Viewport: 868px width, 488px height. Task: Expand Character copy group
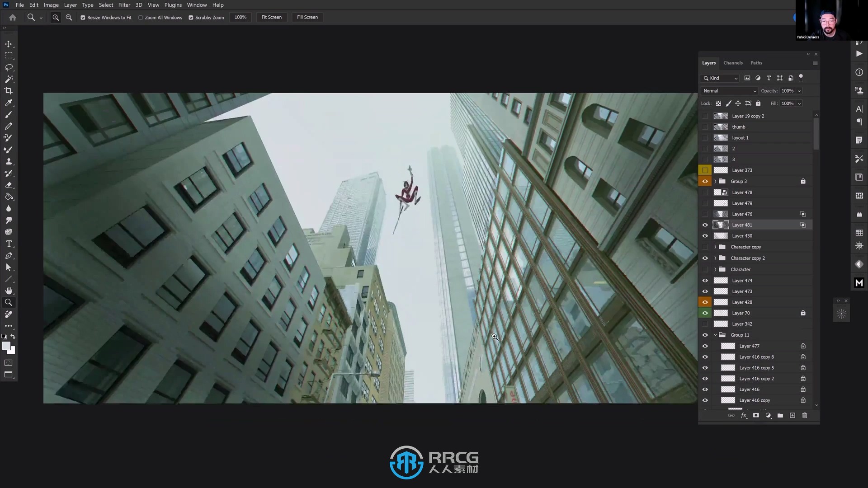pos(715,247)
